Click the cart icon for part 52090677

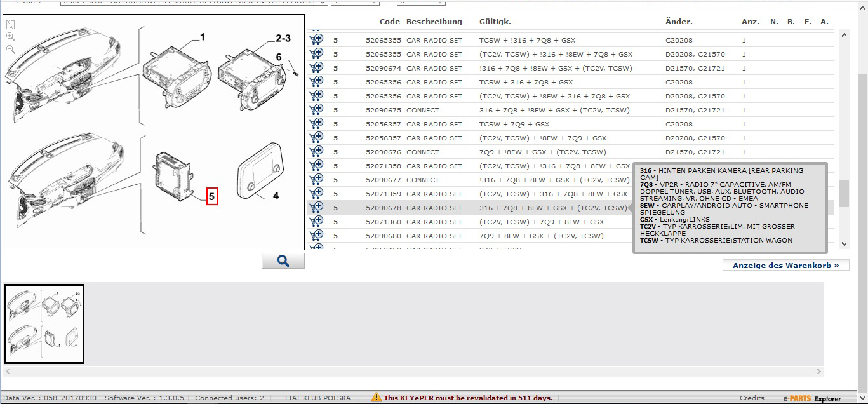click(x=316, y=179)
